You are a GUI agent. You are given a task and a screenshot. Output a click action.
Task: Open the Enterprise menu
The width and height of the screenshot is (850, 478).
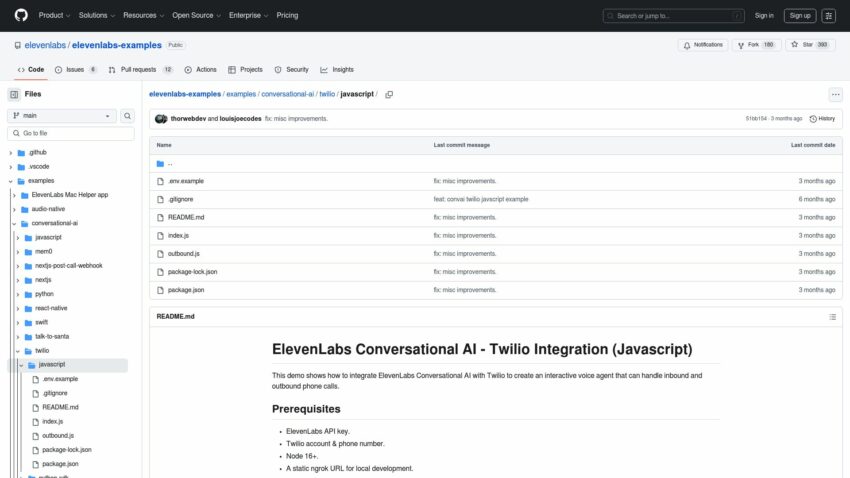(248, 15)
